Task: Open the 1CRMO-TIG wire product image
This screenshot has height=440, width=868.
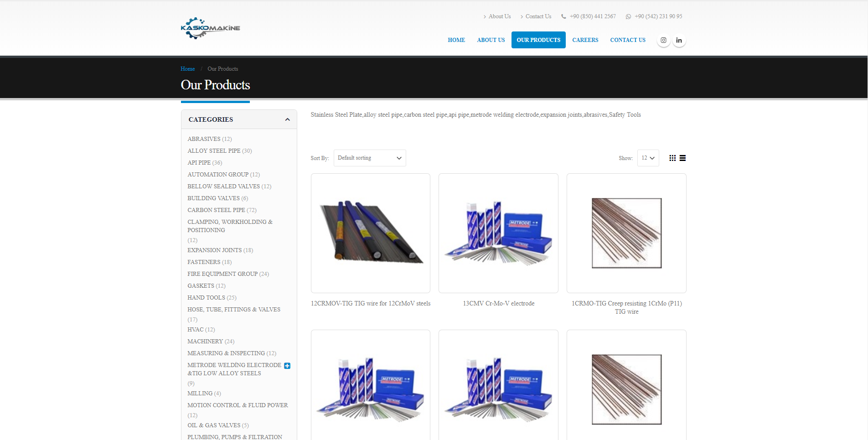Action: (x=626, y=233)
